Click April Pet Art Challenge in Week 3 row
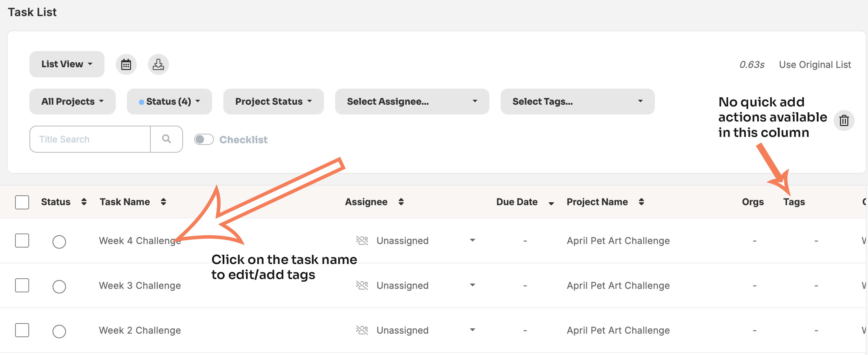This screenshot has height=355, width=868. coord(618,286)
